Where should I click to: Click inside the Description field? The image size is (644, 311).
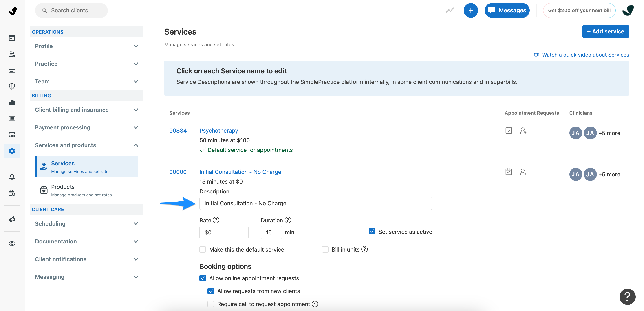(315, 203)
